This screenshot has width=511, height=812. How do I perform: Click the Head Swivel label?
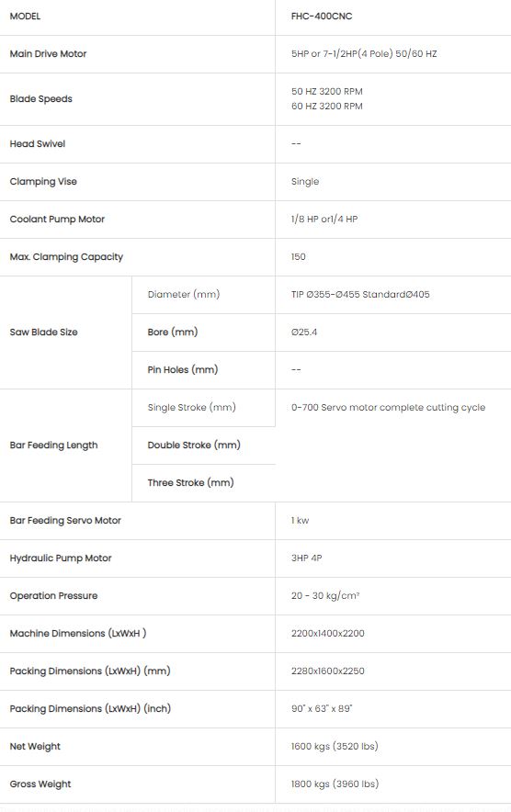click(x=38, y=144)
